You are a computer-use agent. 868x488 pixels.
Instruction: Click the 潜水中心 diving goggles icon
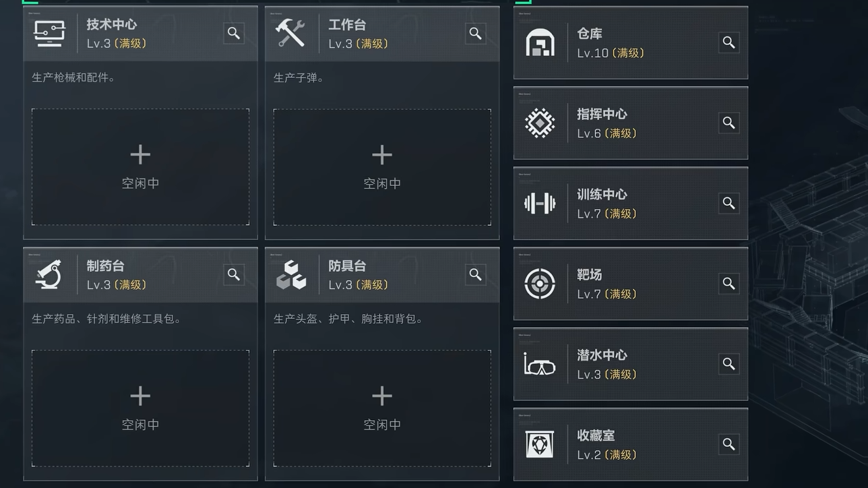(540, 364)
